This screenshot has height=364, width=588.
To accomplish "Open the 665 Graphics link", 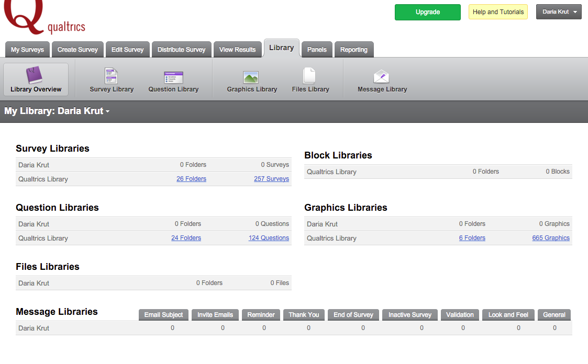I will point(551,238).
